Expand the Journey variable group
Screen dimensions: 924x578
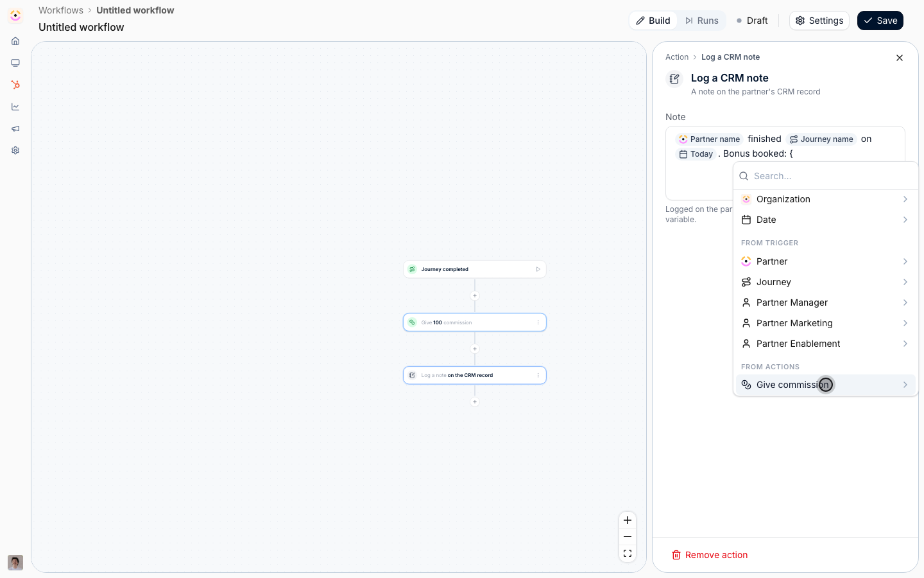click(x=826, y=282)
